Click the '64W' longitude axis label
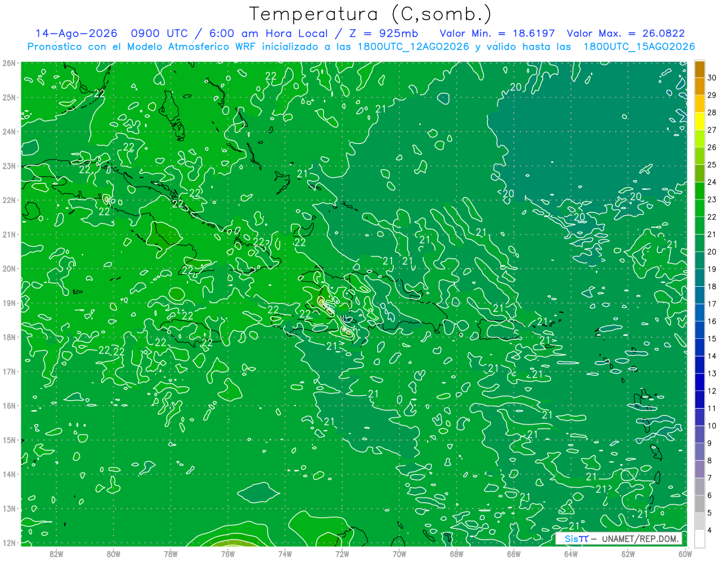The width and height of the screenshot is (728, 562). click(x=571, y=554)
